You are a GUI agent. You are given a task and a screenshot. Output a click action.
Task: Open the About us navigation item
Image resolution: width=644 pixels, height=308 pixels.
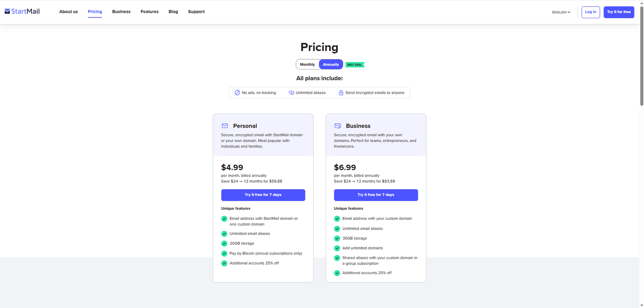69,12
